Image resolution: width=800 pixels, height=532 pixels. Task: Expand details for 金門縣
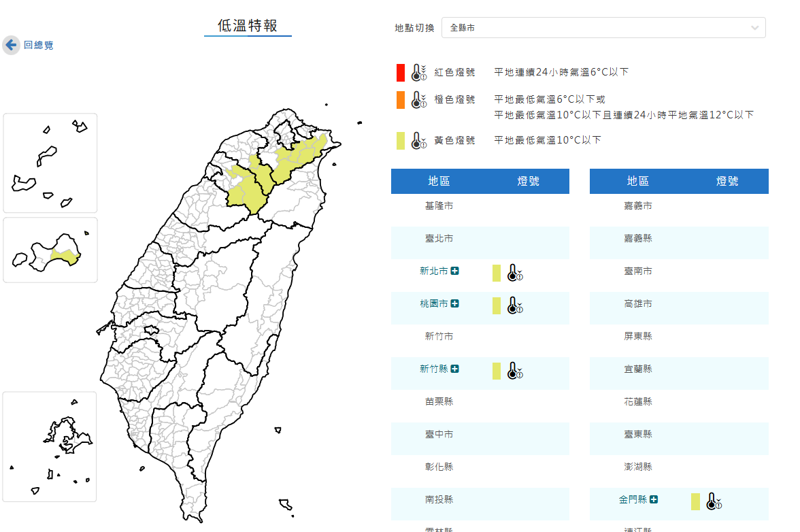[x=654, y=499]
